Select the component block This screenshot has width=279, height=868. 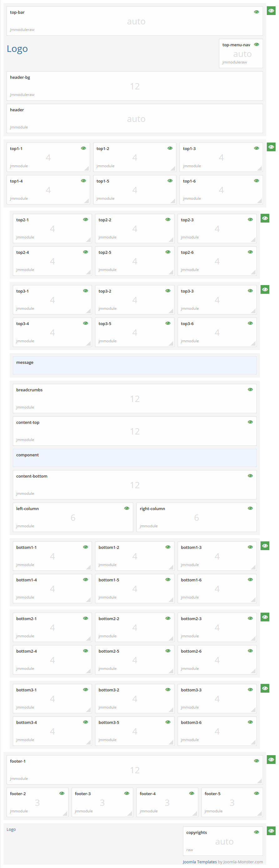(x=134, y=458)
